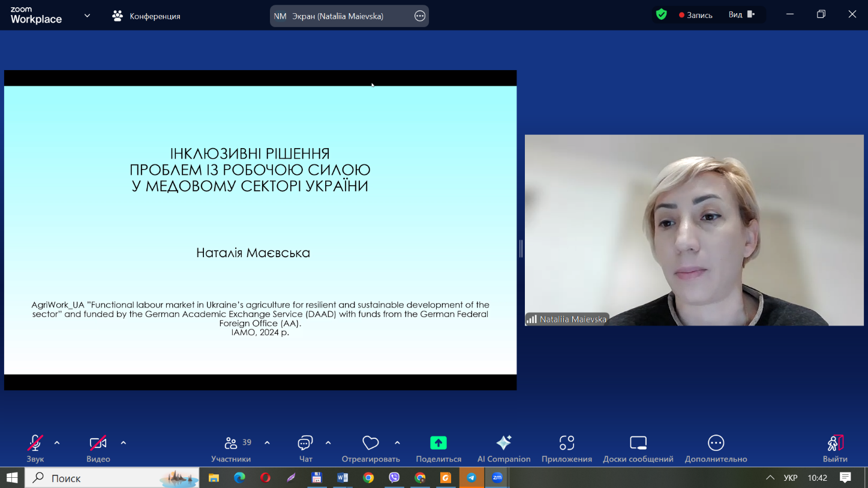Open the Windows Start menu
868x488 pixels.
pos(12,478)
